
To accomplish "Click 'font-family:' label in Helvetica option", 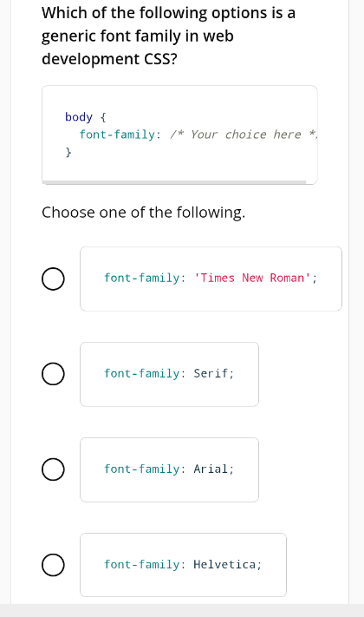I will click(x=145, y=564).
